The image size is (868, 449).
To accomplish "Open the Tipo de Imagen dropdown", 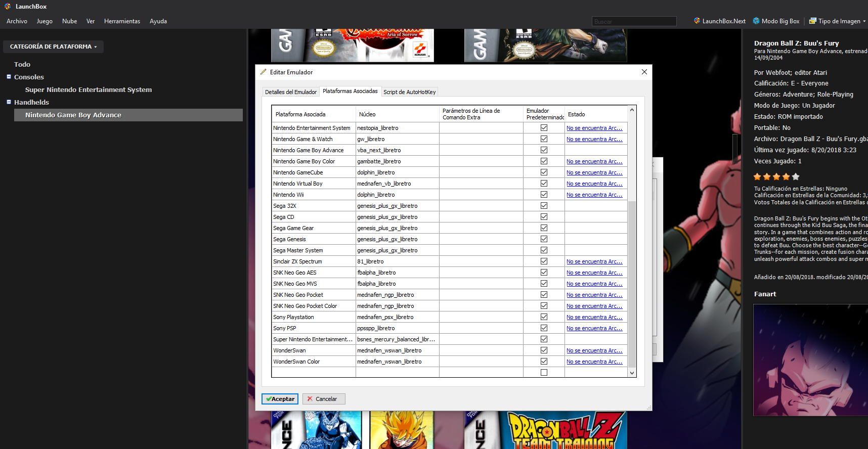I will [x=838, y=21].
